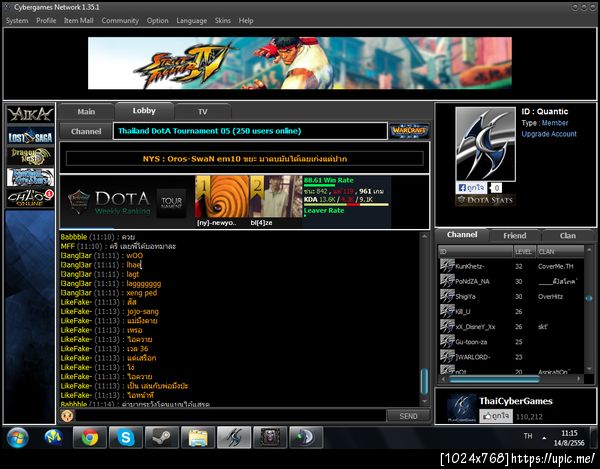Click the Upgrade Account link

[x=549, y=134]
